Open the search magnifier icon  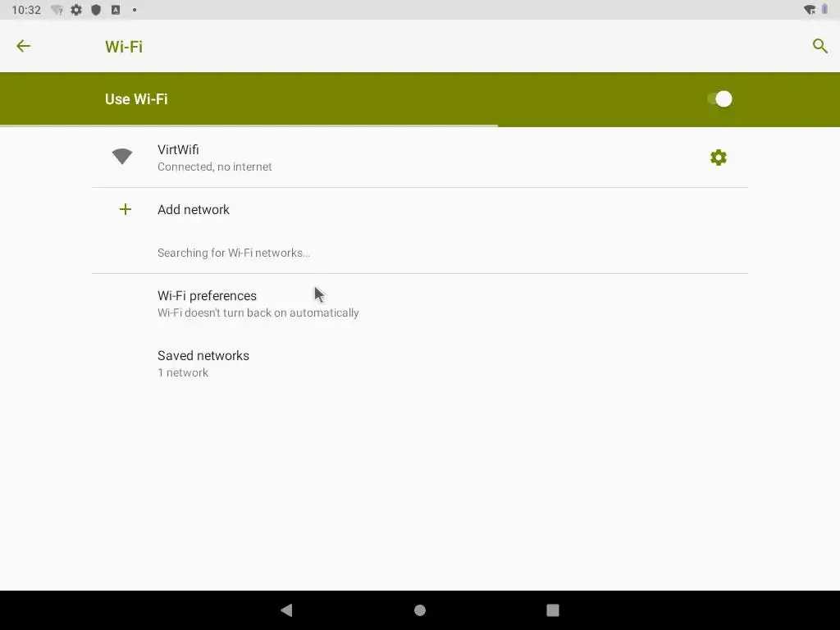pos(819,46)
